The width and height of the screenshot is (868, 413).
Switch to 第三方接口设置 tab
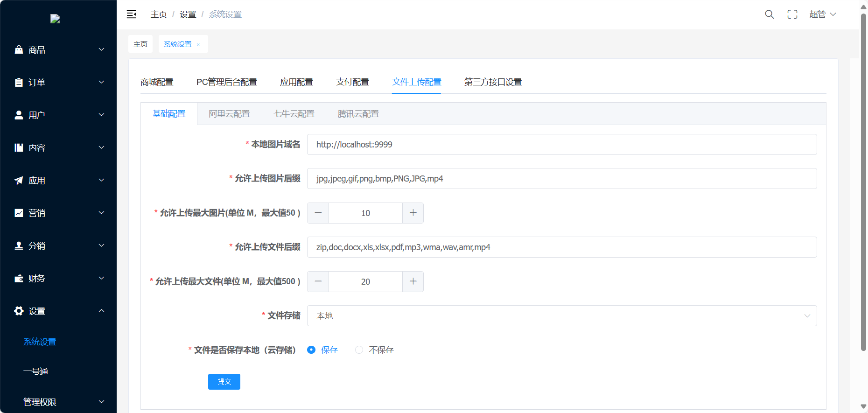[493, 82]
